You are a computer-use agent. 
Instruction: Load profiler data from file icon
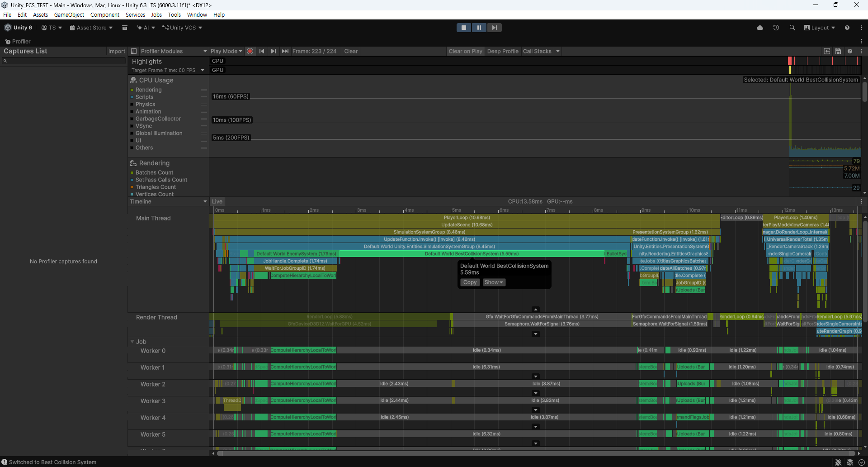(827, 51)
